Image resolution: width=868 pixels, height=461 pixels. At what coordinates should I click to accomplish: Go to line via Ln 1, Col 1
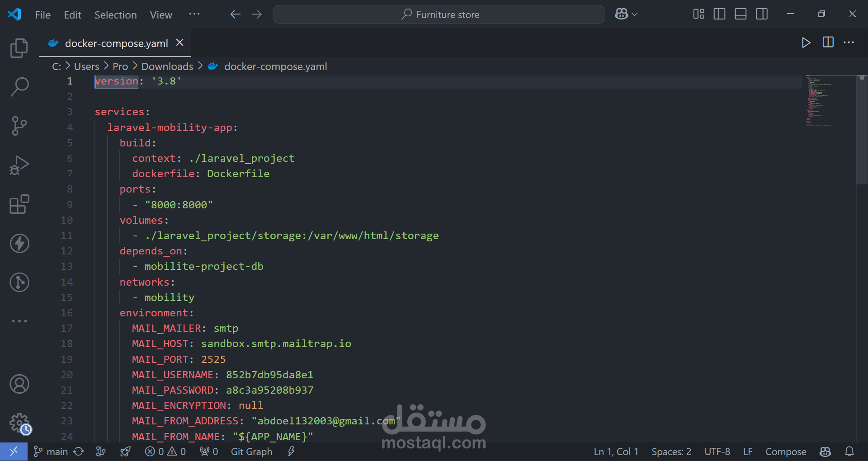[x=616, y=452]
